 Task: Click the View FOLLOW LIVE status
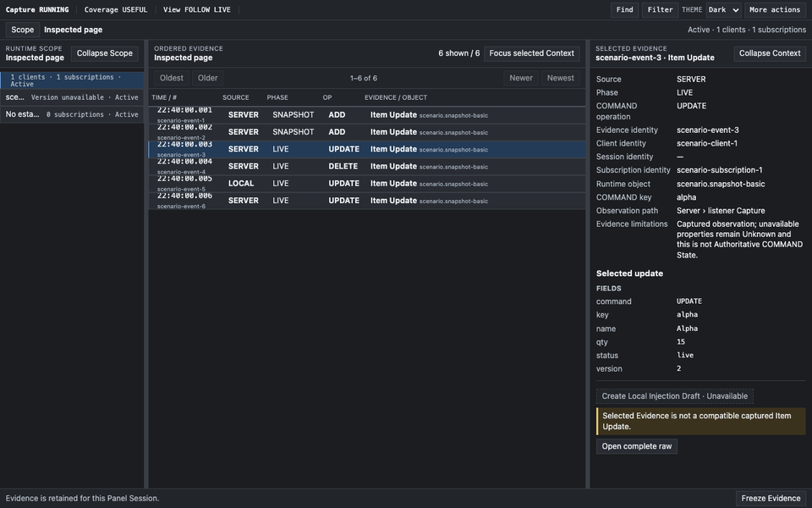[x=197, y=10]
